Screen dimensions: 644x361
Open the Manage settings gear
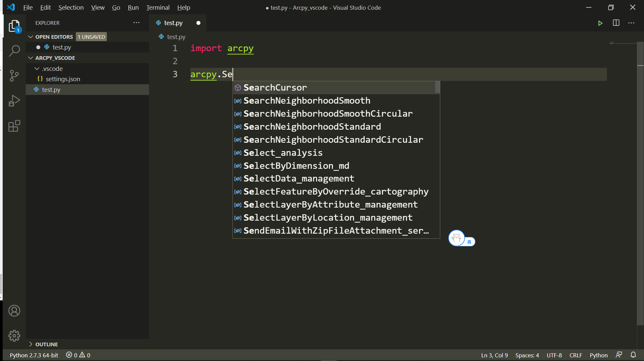coord(14,335)
